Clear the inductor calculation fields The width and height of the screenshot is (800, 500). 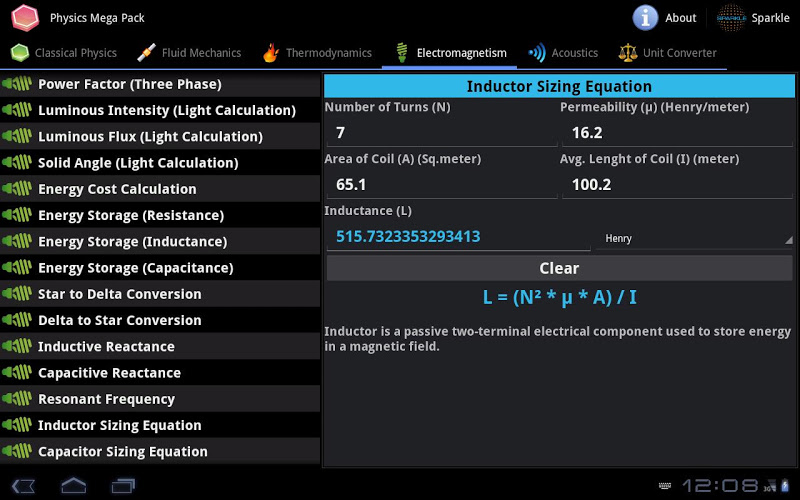[559, 268]
